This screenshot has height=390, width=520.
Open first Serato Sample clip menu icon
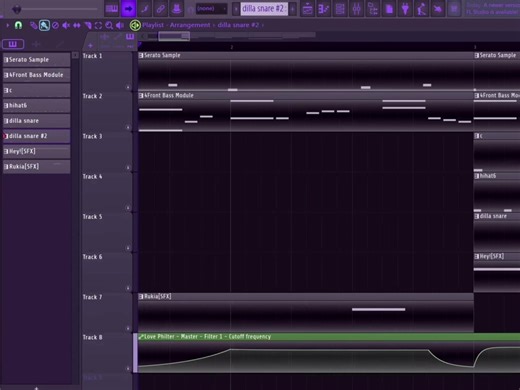[x=141, y=55]
